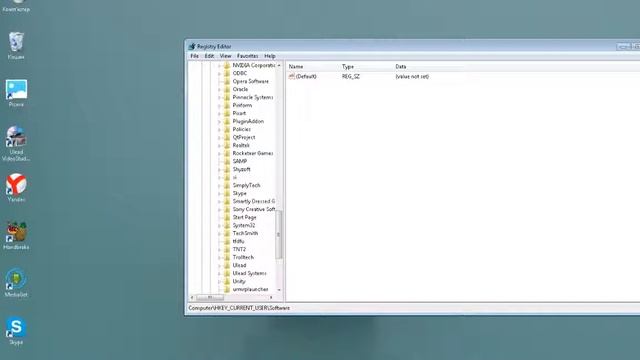Click the SAMP folder icon
Image resolution: width=640 pixels, height=360 pixels.
(x=227, y=161)
